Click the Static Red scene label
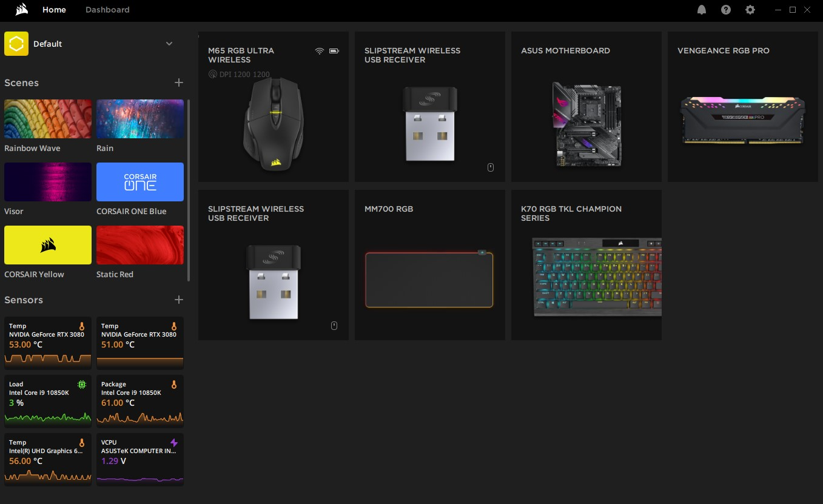 (115, 274)
